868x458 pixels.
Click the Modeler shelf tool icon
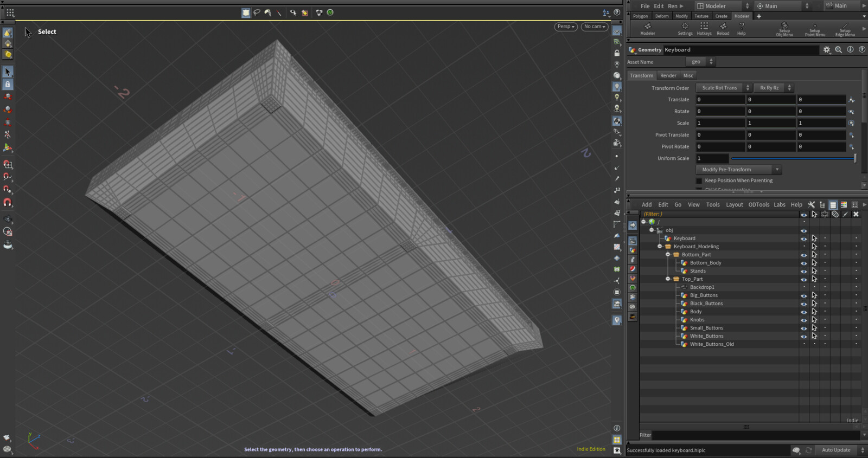point(647,29)
